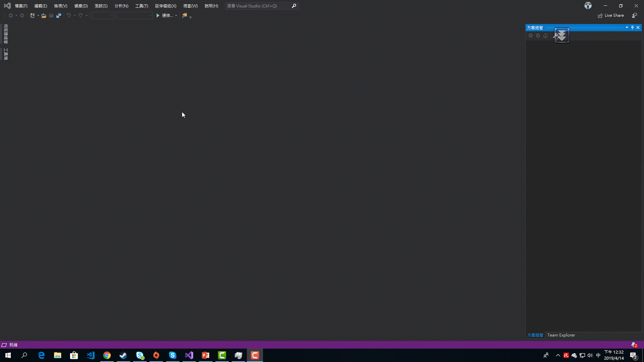This screenshot has height=362, width=644.
Task: Start a Live Share session
Action: tap(611, 15)
